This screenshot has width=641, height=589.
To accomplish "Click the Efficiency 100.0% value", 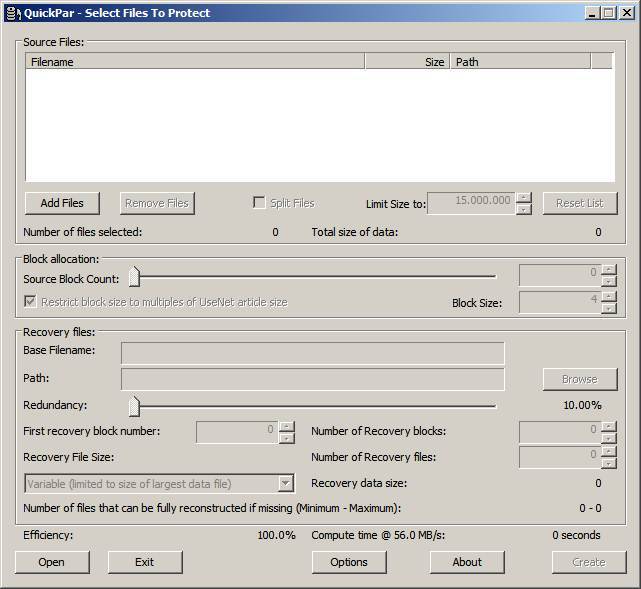I will point(276,535).
